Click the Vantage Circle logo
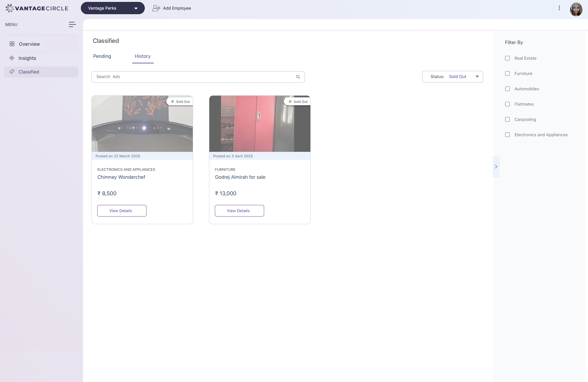The width and height of the screenshot is (588, 382). (x=37, y=8)
